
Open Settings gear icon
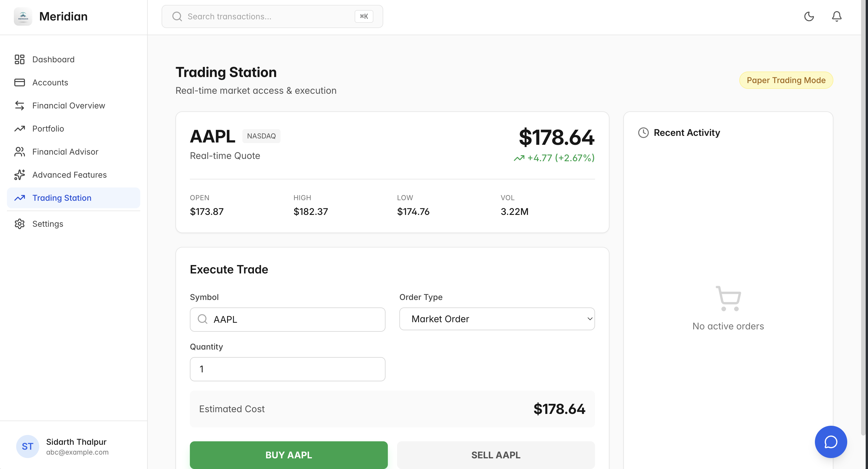coord(20,224)
